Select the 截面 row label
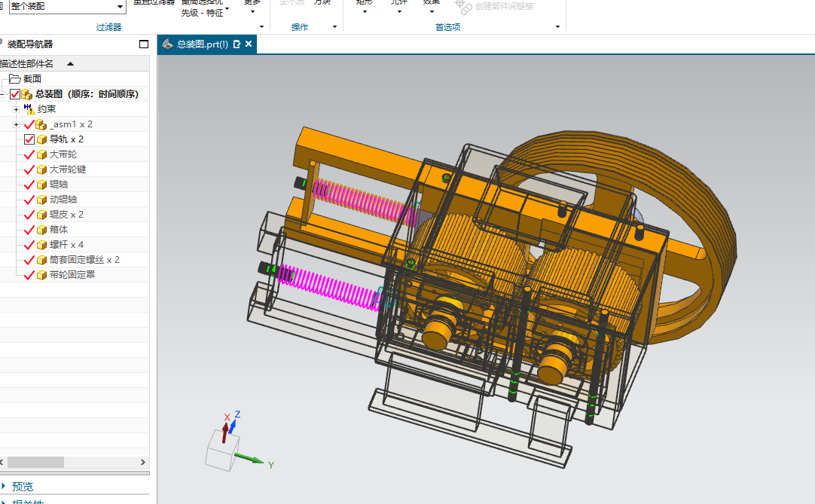 (32, 79)
